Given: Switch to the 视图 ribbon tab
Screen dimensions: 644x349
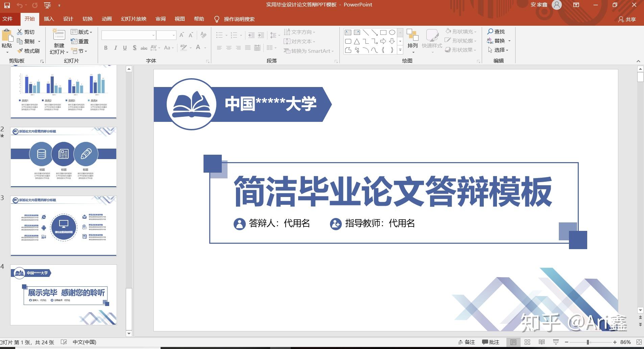Looking at the screenshot, I should [x=180, y=19].
